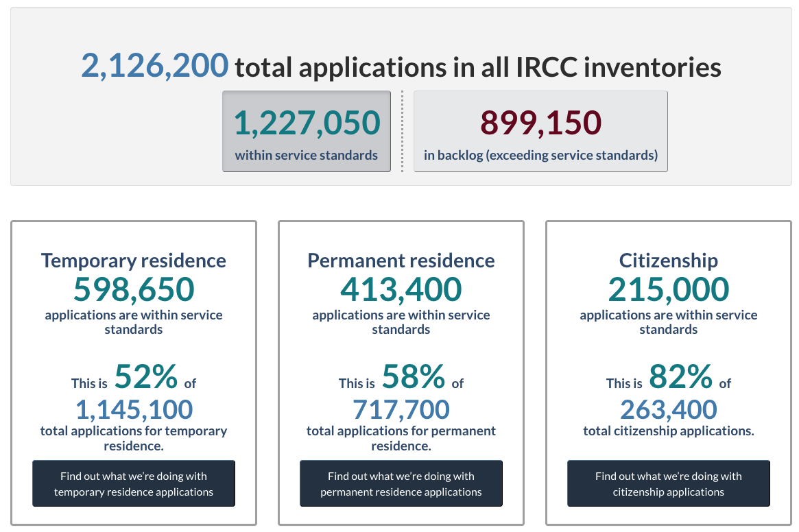Open temporary residence applications info button
Screen dimensions: 799x532
click(x=134, y=483)
